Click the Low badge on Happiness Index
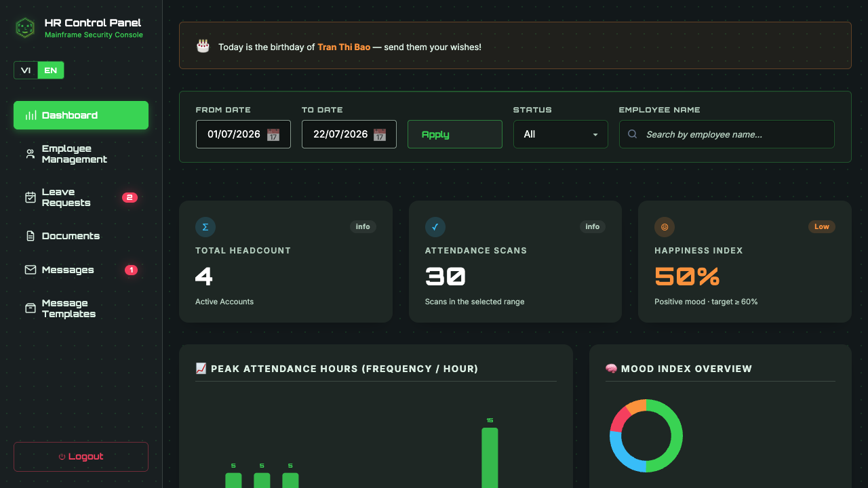 822,227
